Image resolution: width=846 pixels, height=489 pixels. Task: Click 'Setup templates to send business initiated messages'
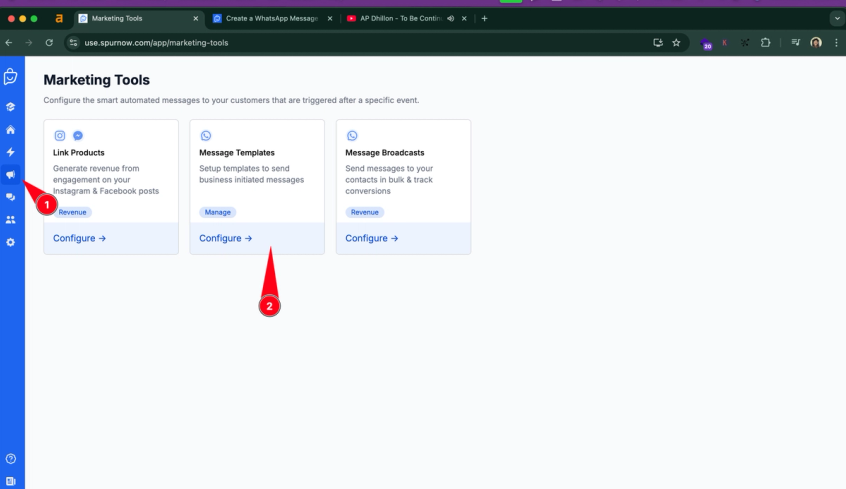point(251,174)
